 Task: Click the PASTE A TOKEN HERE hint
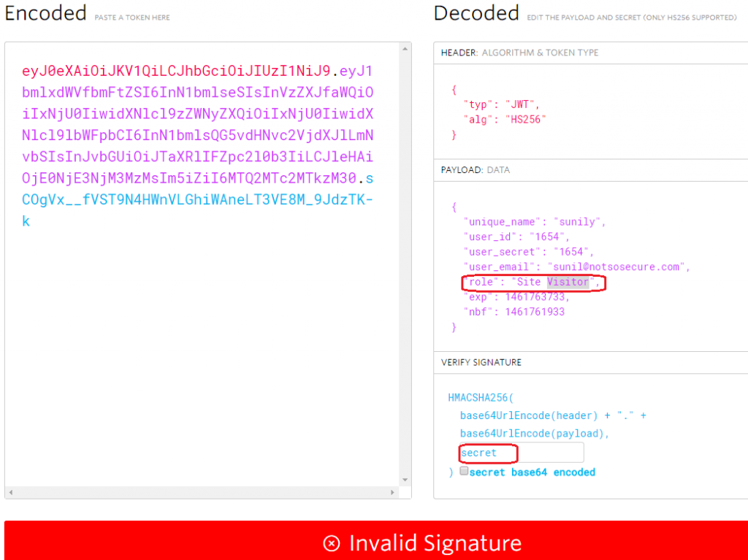(x=132, y=18)
